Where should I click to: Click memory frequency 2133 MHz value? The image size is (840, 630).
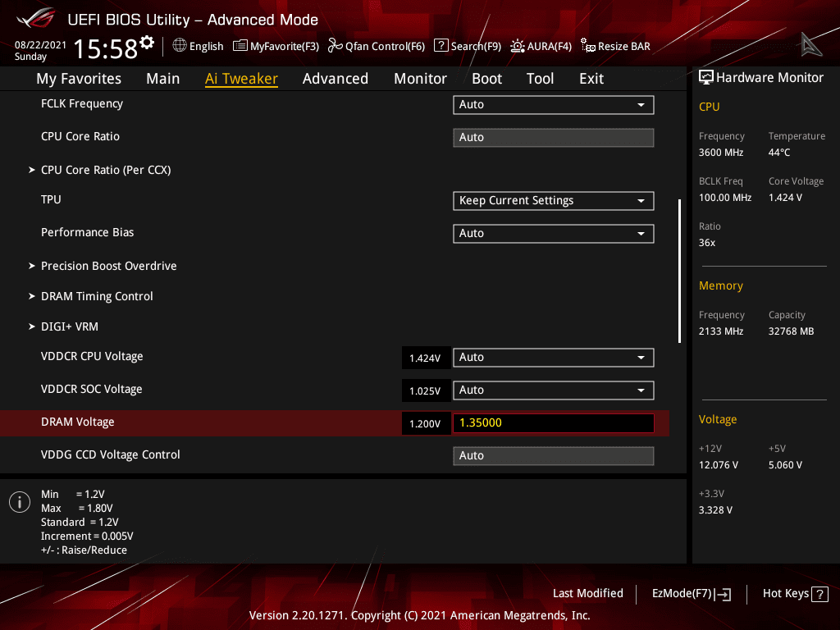[721, 331]
